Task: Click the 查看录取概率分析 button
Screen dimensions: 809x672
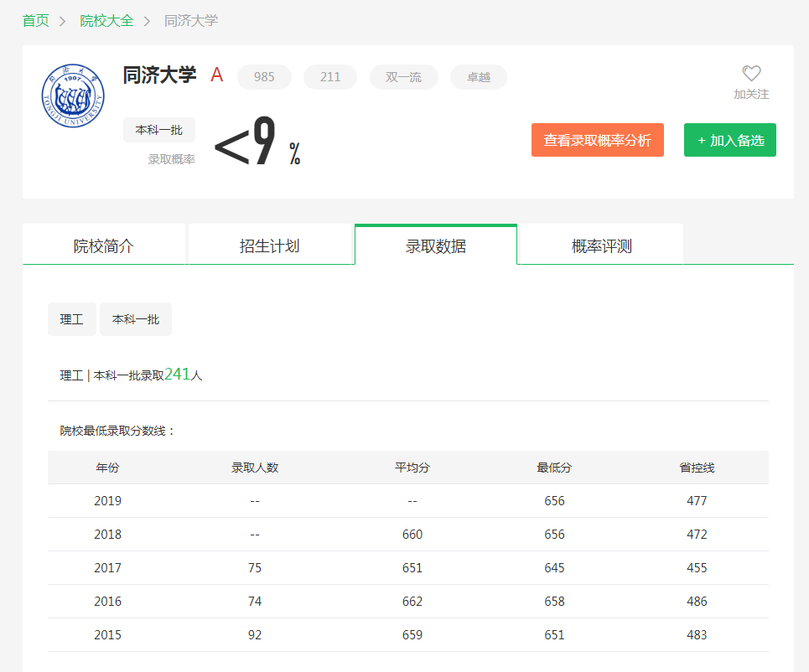Action: coord(597,139)
